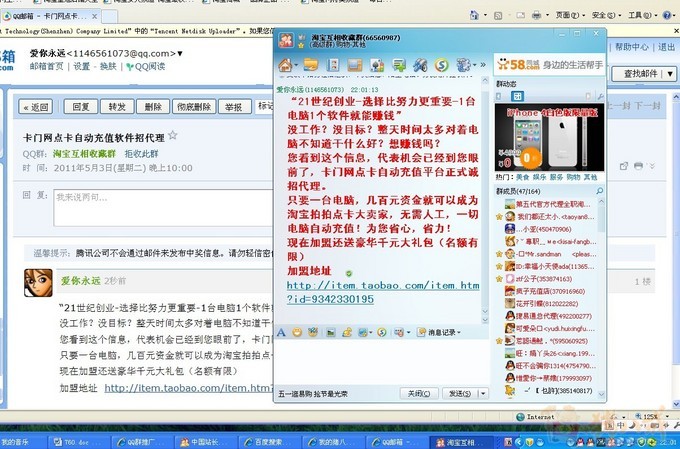Open message history 消息记录 dropdown
Screen dimensions: 680x449
point(439,332)
